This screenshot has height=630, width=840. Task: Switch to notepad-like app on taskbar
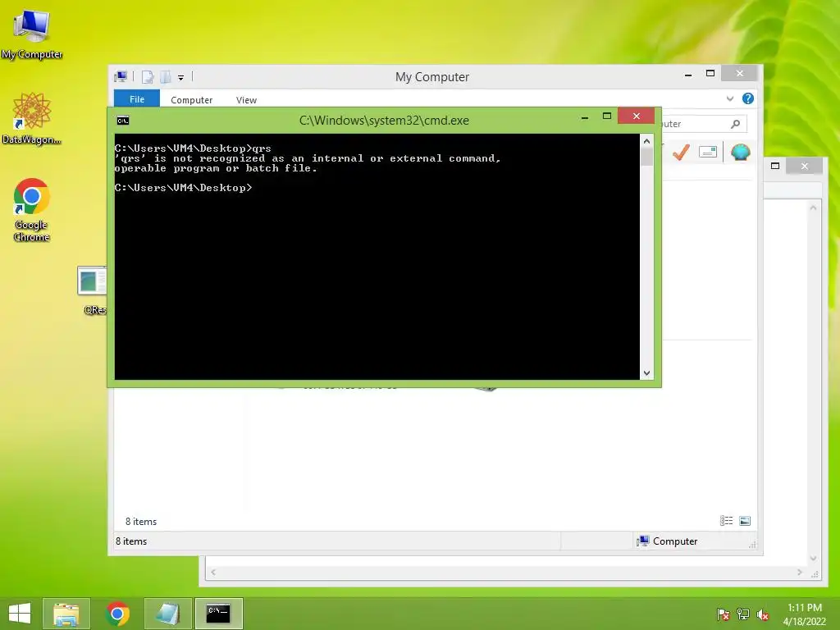(167, 614)
